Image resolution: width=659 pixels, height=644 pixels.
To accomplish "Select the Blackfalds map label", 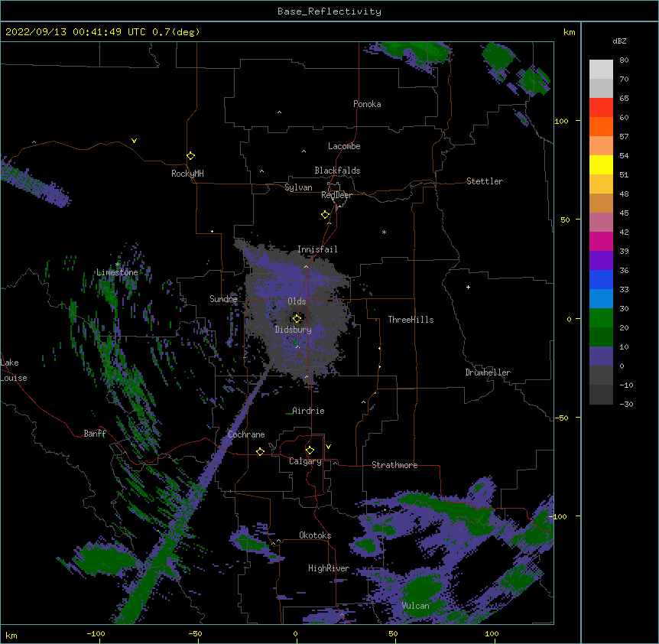I will 337,171.
